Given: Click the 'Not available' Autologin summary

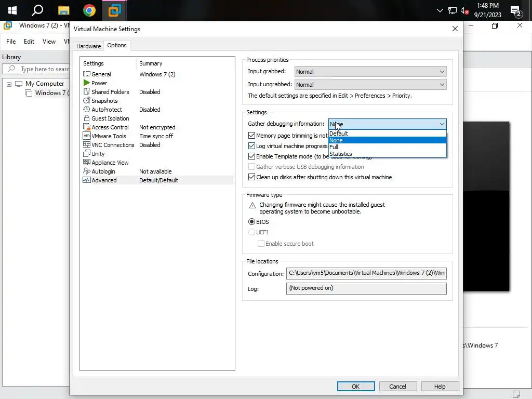Looking at the screenshot, I should click(155, 171).
